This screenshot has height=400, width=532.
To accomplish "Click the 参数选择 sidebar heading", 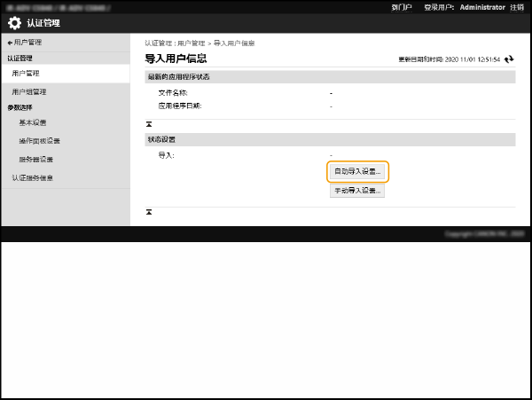I will coord(21,107).
